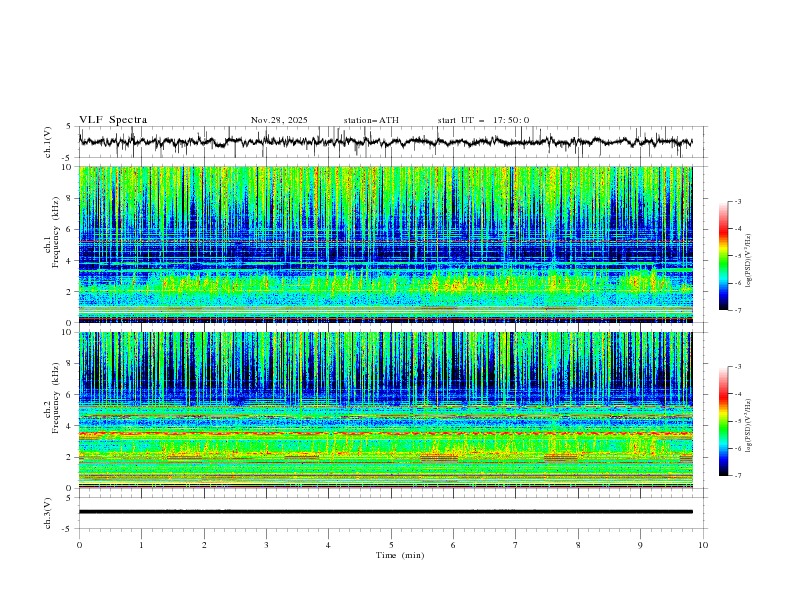The image size is (792, 612).
Task: Click the "station=ATH" header label
Action: point(371,120)
